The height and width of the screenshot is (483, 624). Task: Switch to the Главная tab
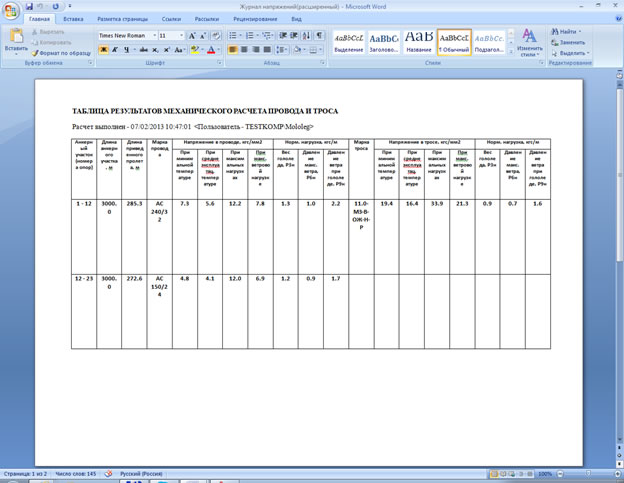point(39,19)
